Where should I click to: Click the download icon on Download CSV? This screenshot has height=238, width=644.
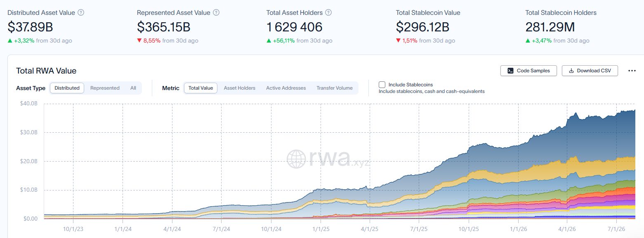(571, 71)
